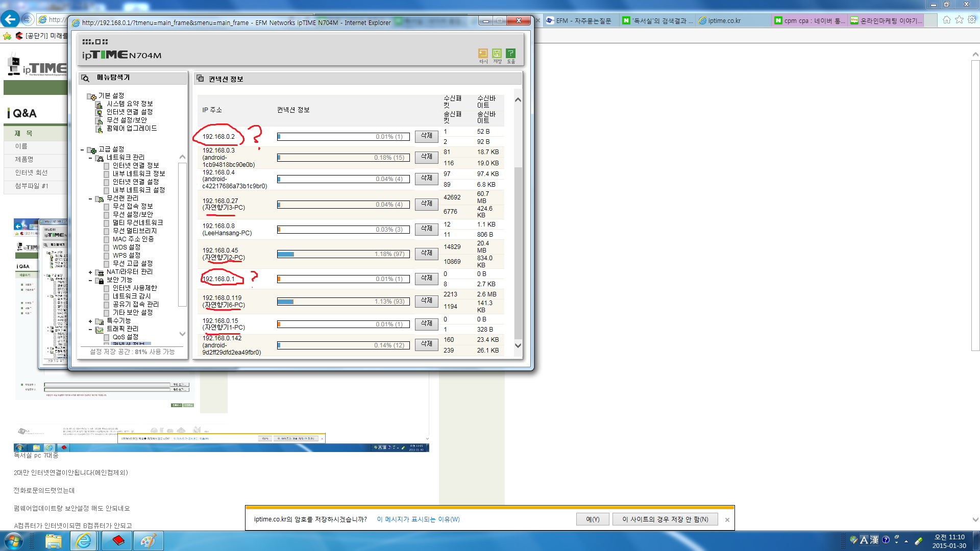Switch to the iptime.co.kr browser tab

724,20
